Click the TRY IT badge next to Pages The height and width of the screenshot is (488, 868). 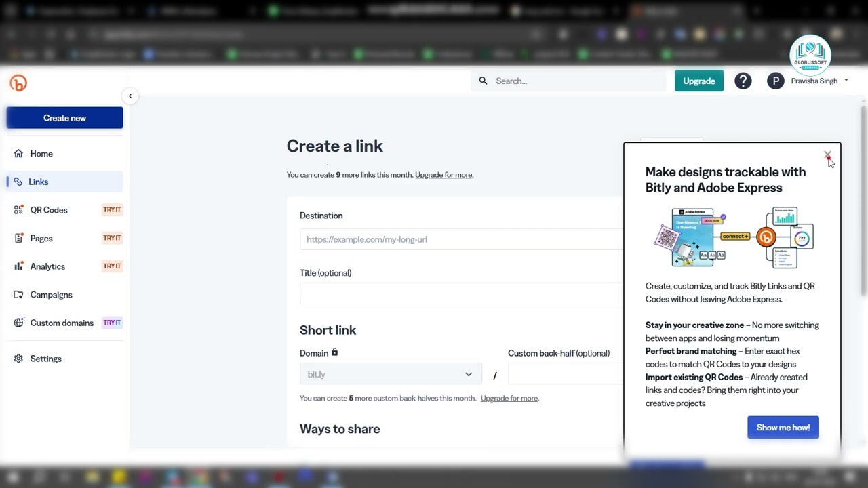point(112,238)
